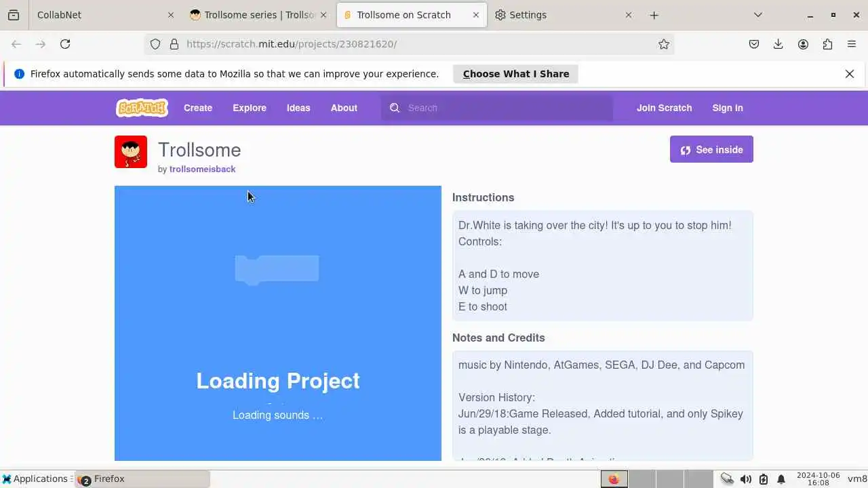This screenshot has width=868, height=488.
Task: Click the clock showing 2024-10-06
Action: (x=818, y=479)
